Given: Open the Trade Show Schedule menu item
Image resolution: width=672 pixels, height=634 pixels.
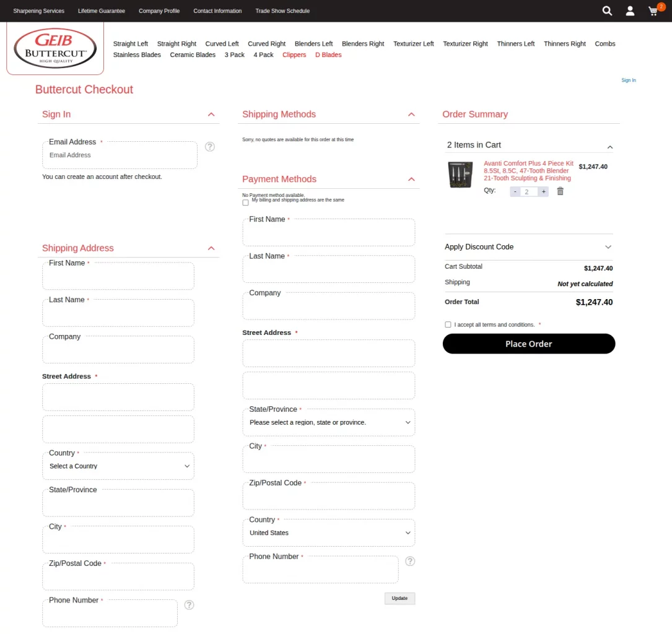Looking at the screenshot, I should (x=282, y=11).
